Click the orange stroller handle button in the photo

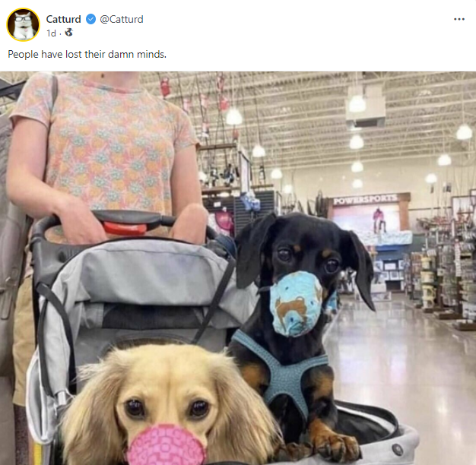pyautogui.click(x=125, y=227)
